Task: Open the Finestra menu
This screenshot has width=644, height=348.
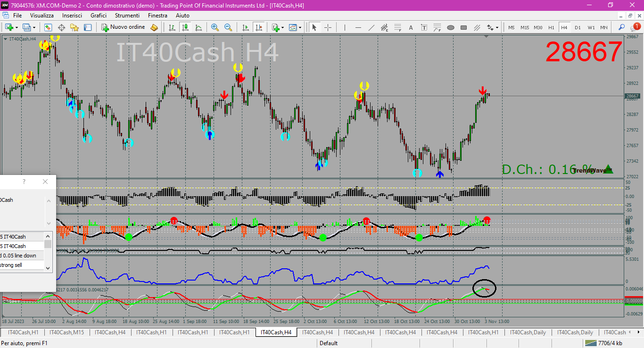Action: click(157, 16)
